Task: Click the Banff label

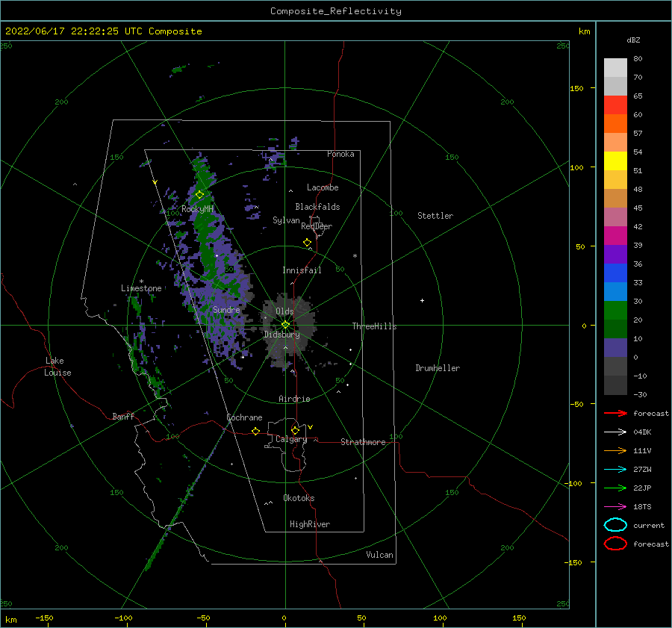Action: pos(123,416)
